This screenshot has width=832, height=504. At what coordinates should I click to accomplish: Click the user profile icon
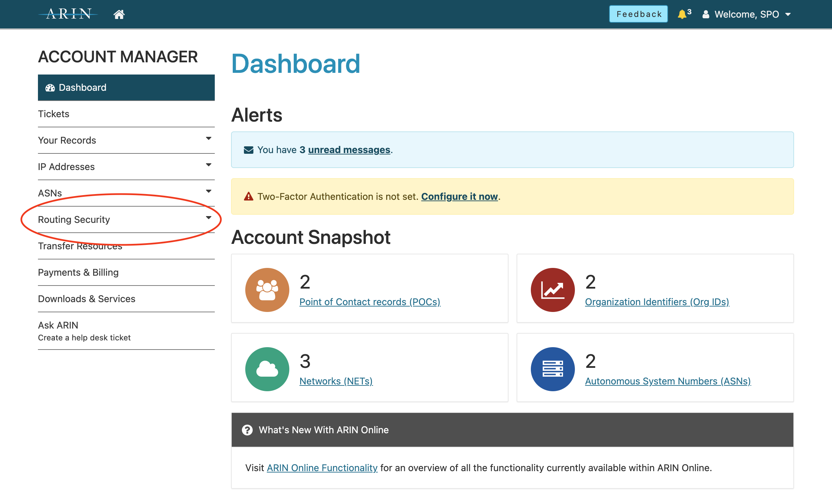[x=706, y=14]
